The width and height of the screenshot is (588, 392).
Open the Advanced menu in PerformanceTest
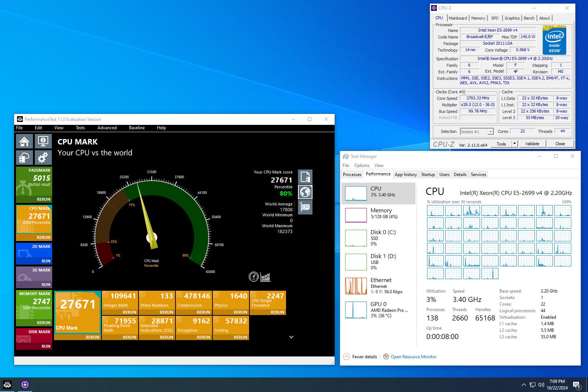pos(107,128)
